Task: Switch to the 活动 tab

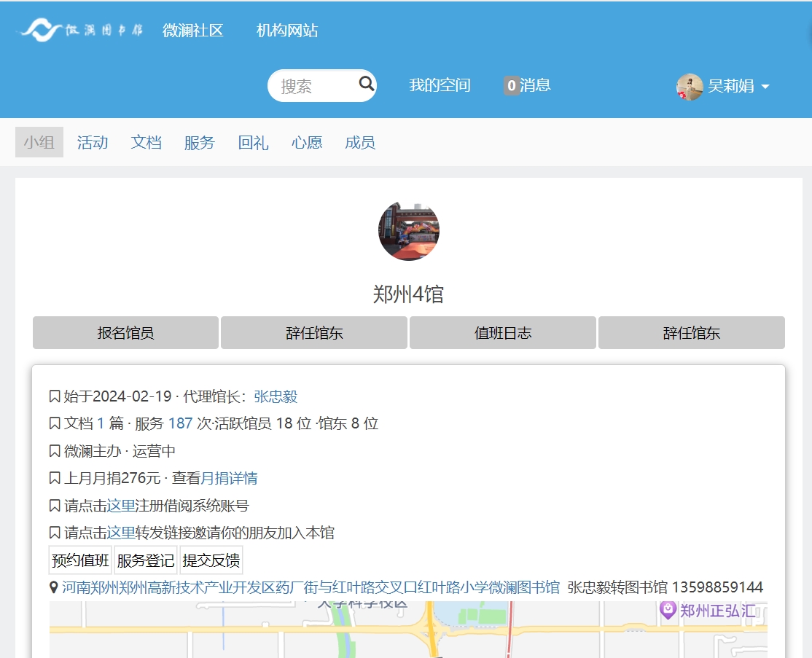Action: (x=93, y=143)
